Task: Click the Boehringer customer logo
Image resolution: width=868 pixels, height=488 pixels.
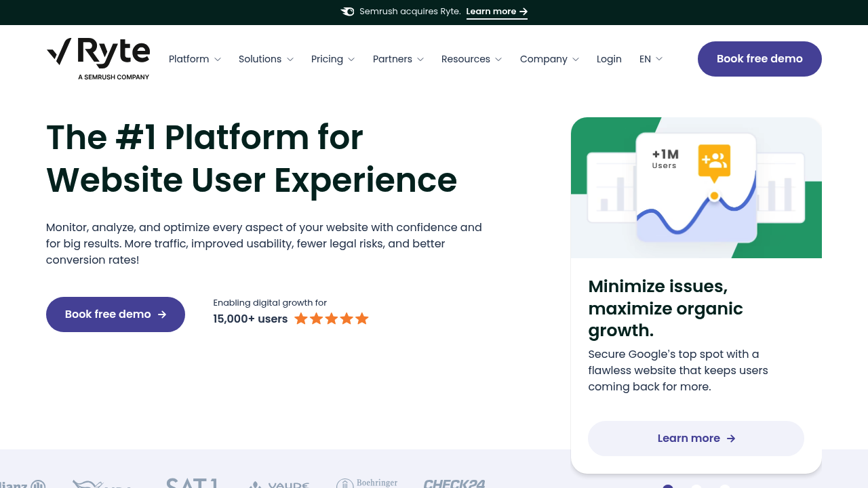Action: coord(367,483)
